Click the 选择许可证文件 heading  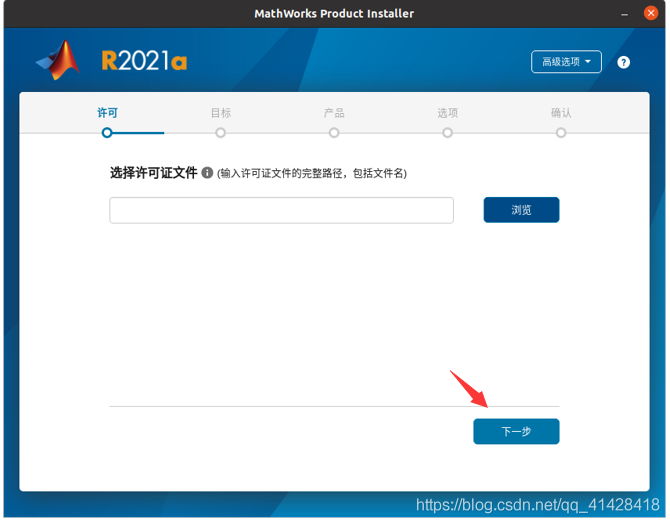point(154,173)
